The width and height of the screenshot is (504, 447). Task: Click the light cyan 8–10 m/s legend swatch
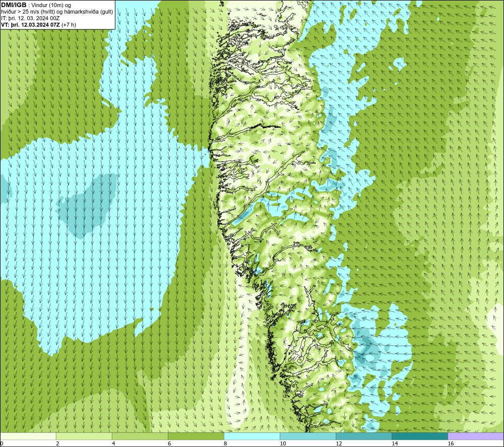point(252,436)
